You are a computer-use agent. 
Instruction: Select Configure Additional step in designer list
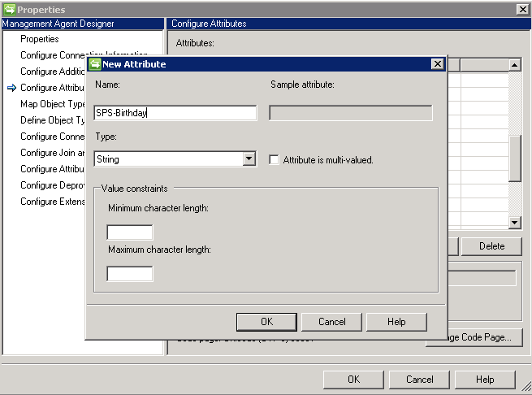[x=52, y=72]
